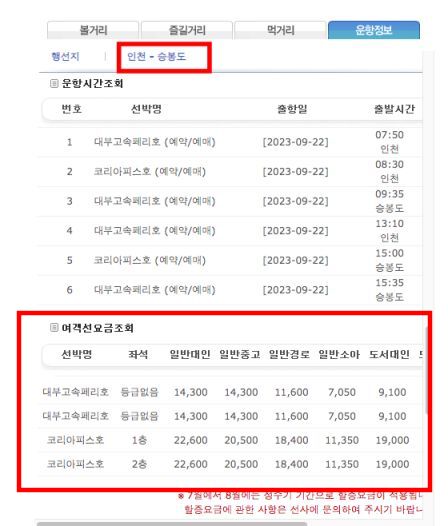Click the red 할증요금 notice text
The image size is (448, 526).
click(300, 503)
